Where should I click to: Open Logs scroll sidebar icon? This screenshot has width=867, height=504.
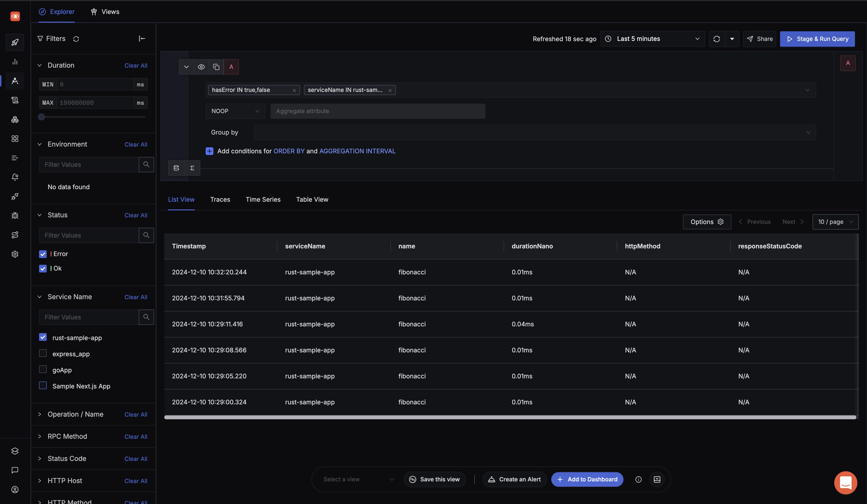click(x=15, y=100)
